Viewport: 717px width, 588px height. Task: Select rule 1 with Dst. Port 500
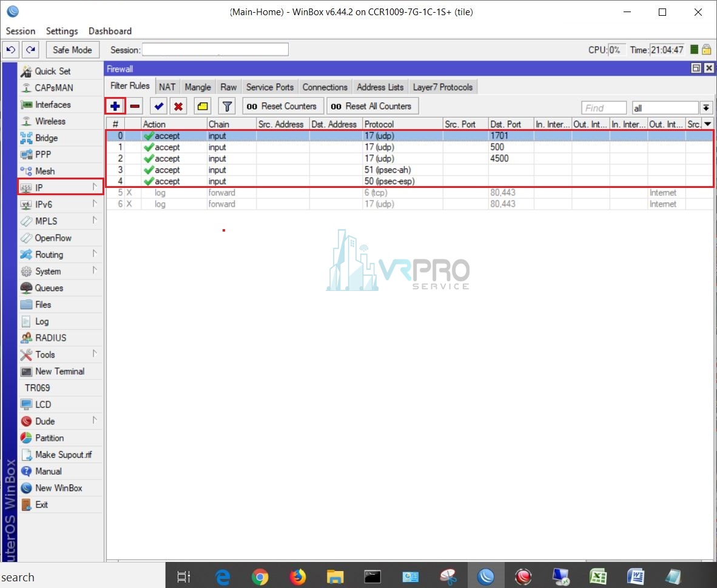point(409,147)
